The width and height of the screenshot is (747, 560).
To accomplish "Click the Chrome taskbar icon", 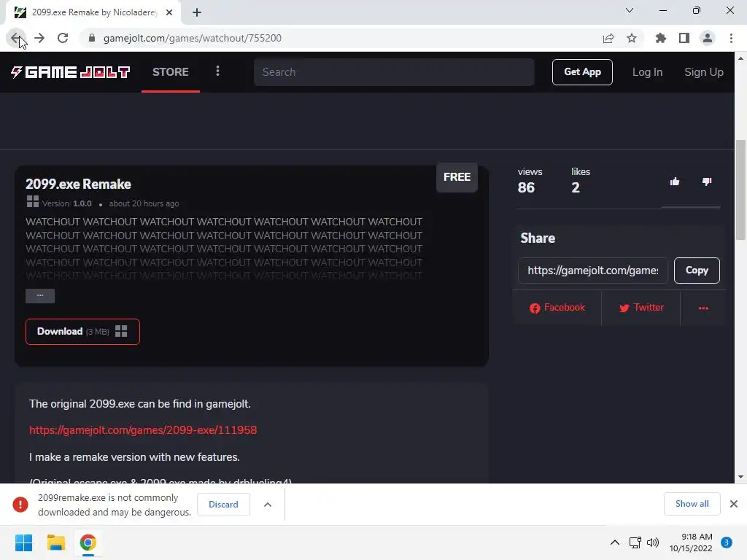I will coord(88,542).
